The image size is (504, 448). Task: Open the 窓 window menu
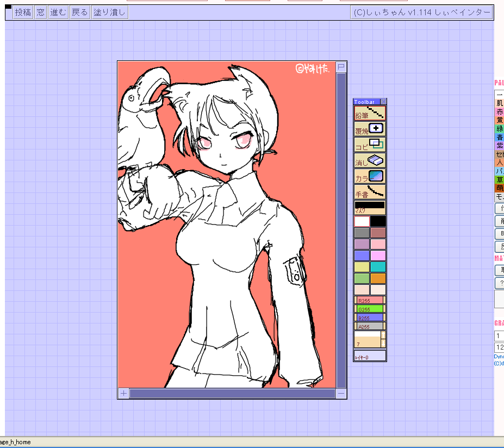pos(41,13)
